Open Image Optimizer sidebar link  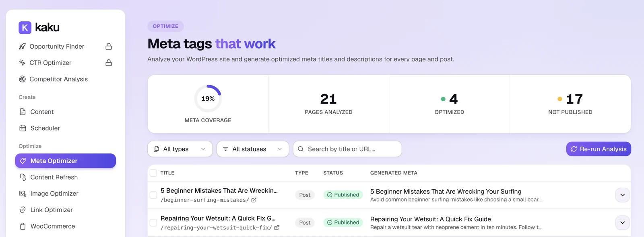pyautogui.click(x=65, y=194)
